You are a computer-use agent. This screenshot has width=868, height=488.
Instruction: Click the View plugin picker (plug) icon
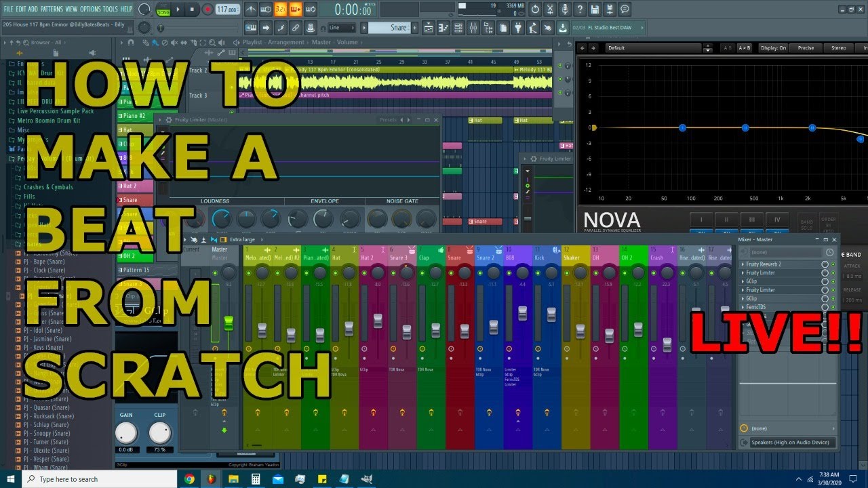[518, 28]
